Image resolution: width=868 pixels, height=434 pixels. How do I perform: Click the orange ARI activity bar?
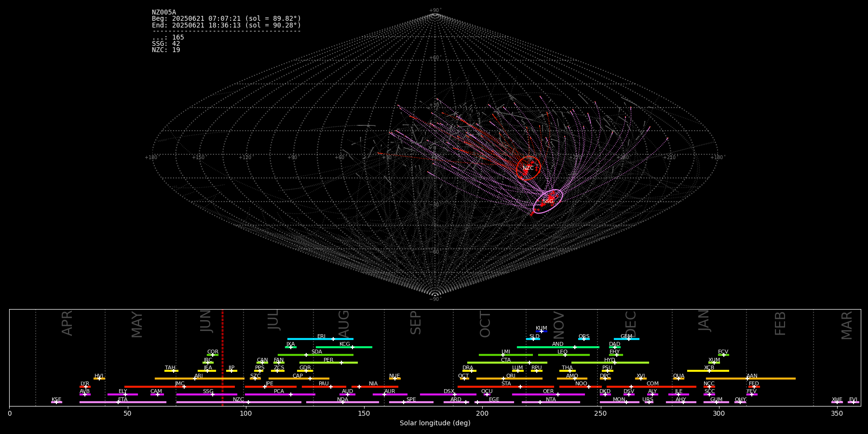click(199, 379)
